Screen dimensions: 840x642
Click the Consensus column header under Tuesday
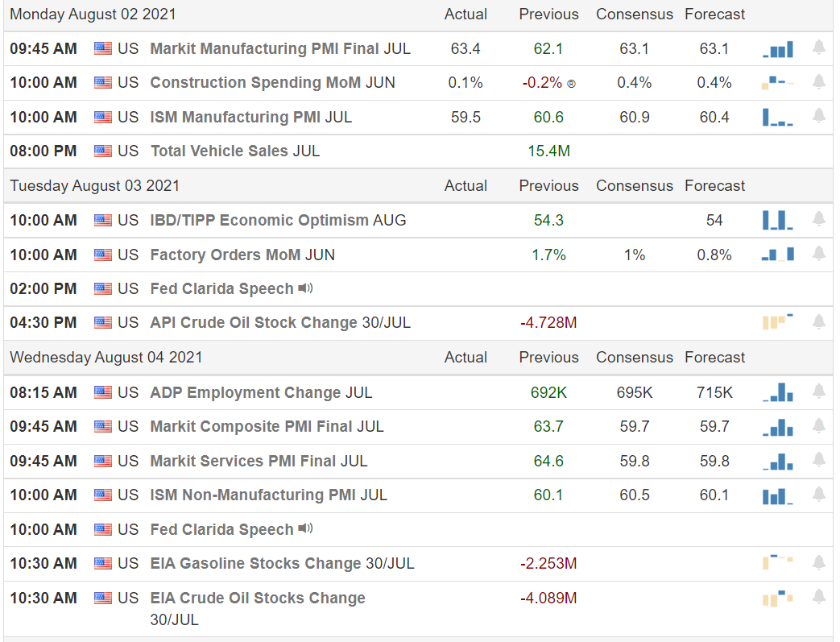click(634, 185)
